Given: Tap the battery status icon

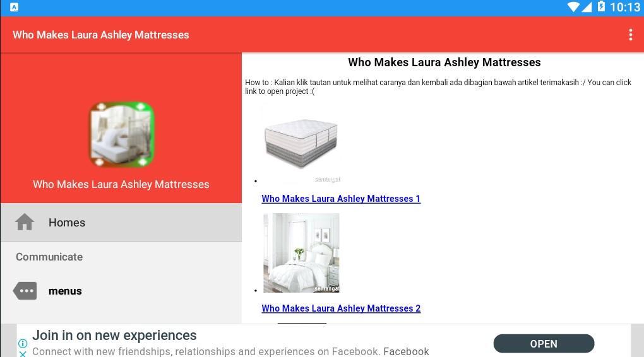Looking at the screenshot, I should (601, 6).
